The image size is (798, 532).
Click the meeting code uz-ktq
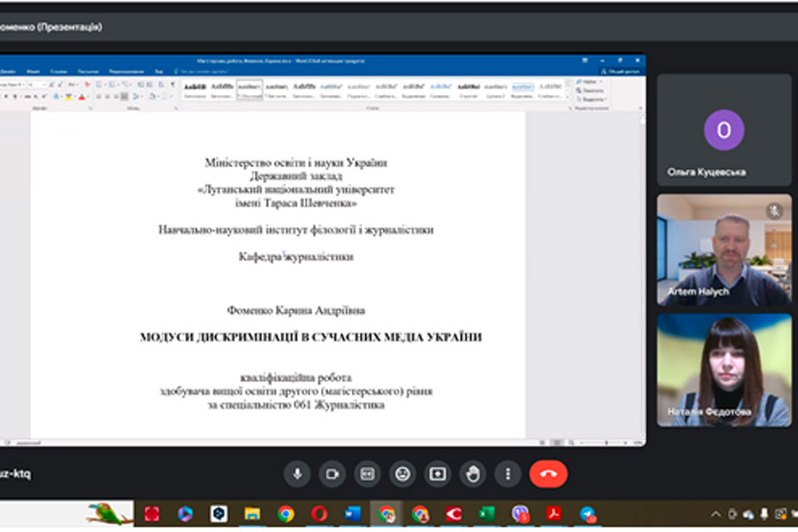[15, 474]
